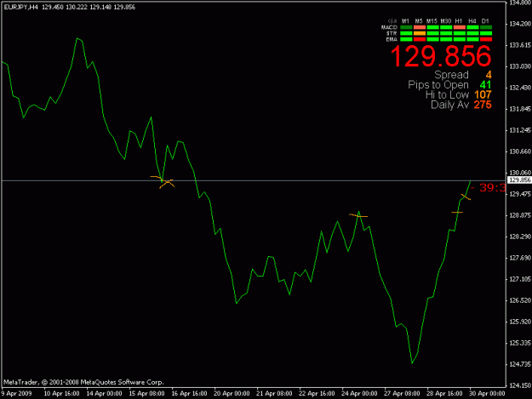
Task: Click the high price 130.222 in chart header
Action: point(77,7)
